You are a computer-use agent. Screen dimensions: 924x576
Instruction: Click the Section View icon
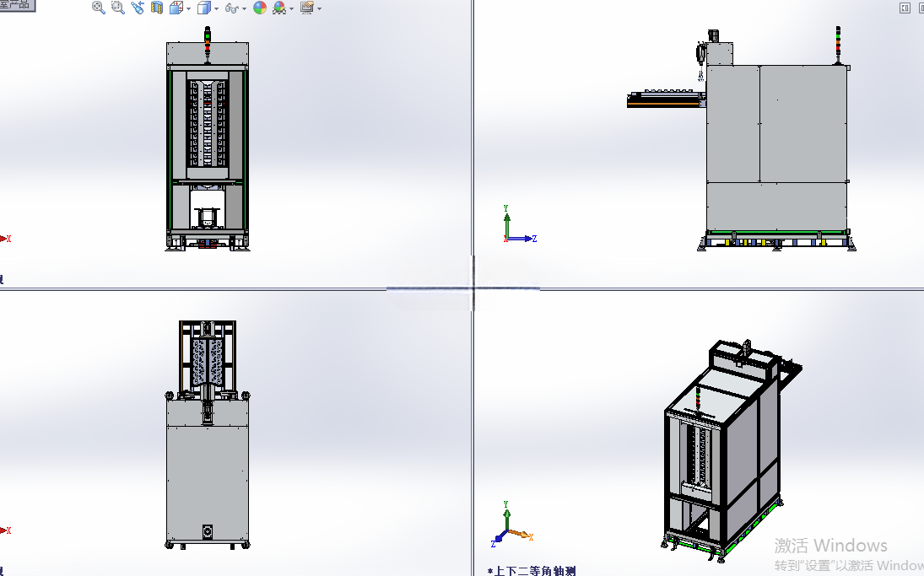157,8
